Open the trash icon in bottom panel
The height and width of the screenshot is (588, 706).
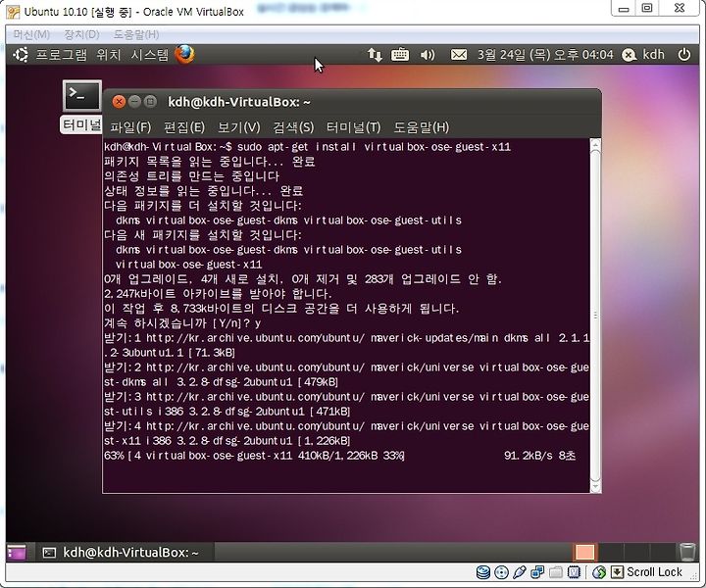point(687,552)
